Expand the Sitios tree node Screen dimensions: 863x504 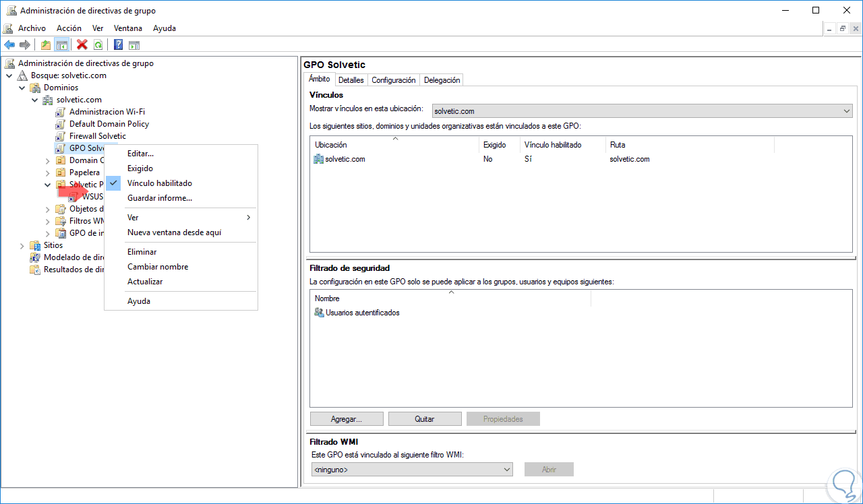pyautogui.click(x=22, y=245)
